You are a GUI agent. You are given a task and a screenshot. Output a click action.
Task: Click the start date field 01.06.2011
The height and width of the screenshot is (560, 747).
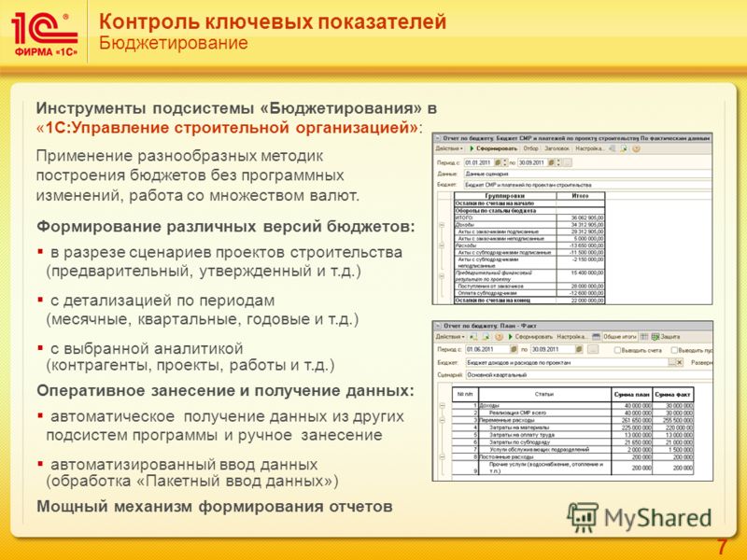tap(487, 349)
